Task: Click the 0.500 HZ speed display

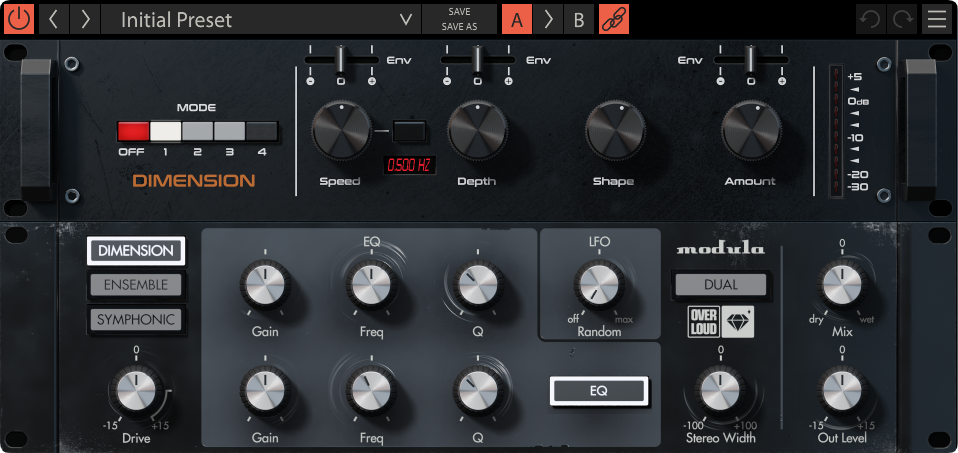Action: point(409,165)
